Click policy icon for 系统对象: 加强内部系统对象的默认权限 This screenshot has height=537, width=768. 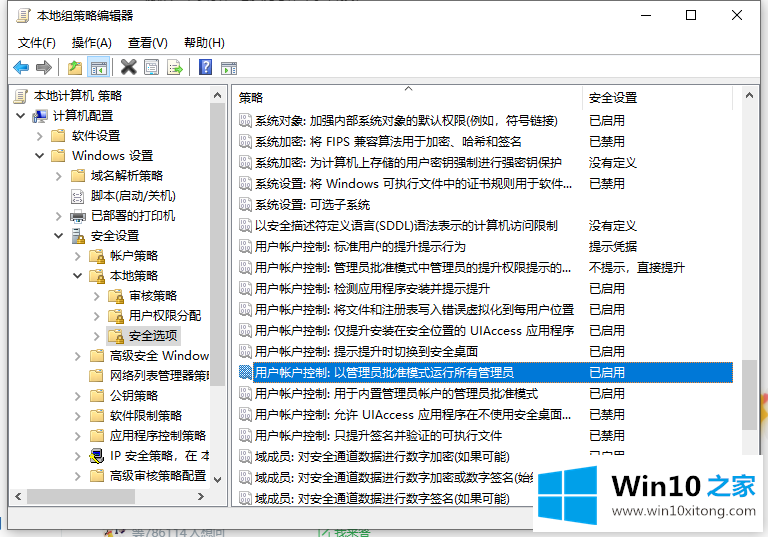[x=245, y=121]
